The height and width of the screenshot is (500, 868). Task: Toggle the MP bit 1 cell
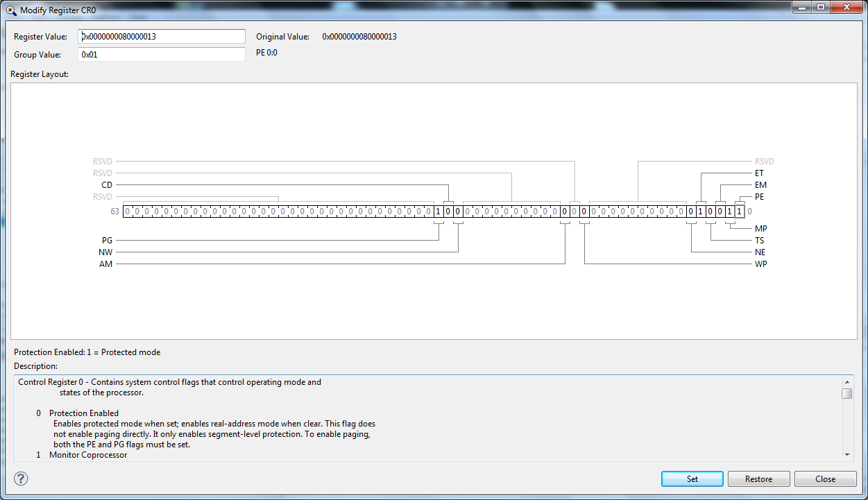click(x=730, y=212)
